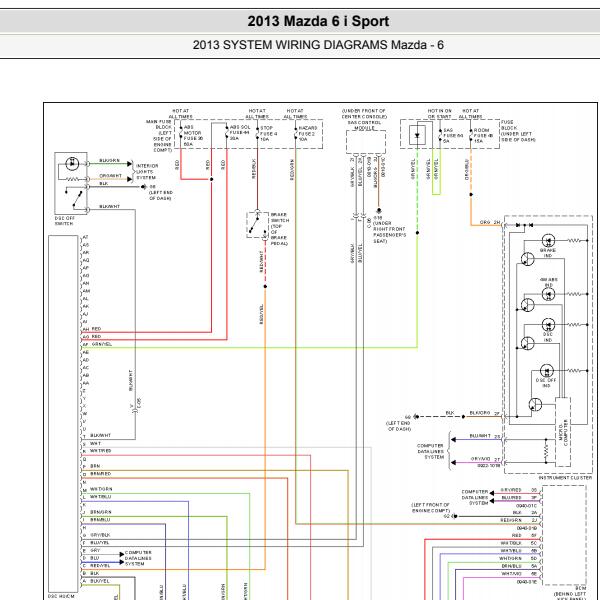Image resolution: width=600 pixels, height=600 pixels.
Task: Click the BCM module label
Action: pos(580,588)
